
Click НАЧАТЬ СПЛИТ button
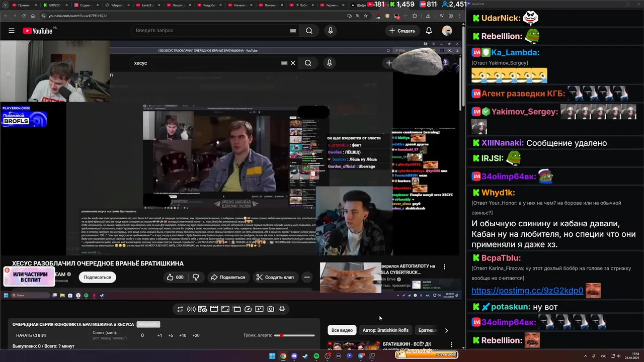pos(31,335)
